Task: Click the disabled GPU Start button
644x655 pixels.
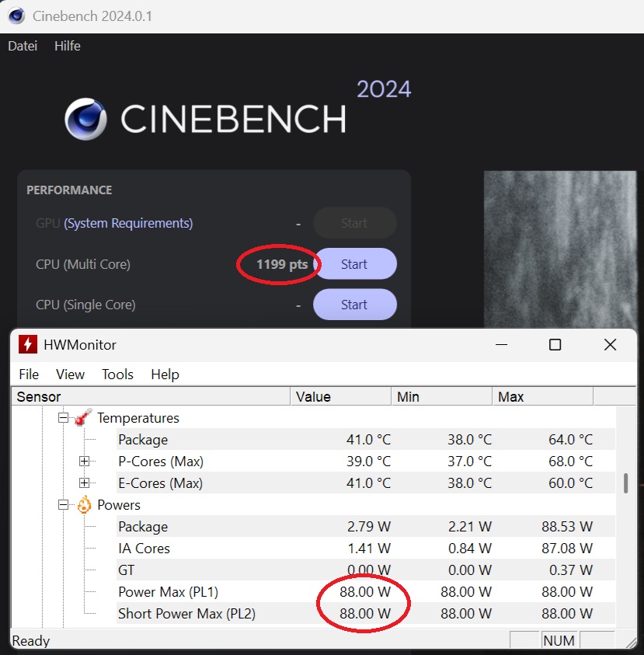Action: [354, 223]
